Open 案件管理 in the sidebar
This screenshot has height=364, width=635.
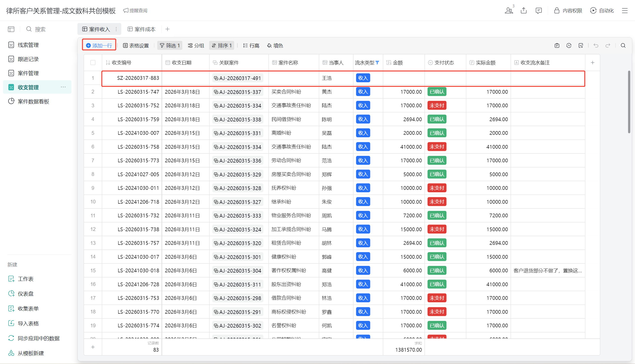(x=28, y=73)
